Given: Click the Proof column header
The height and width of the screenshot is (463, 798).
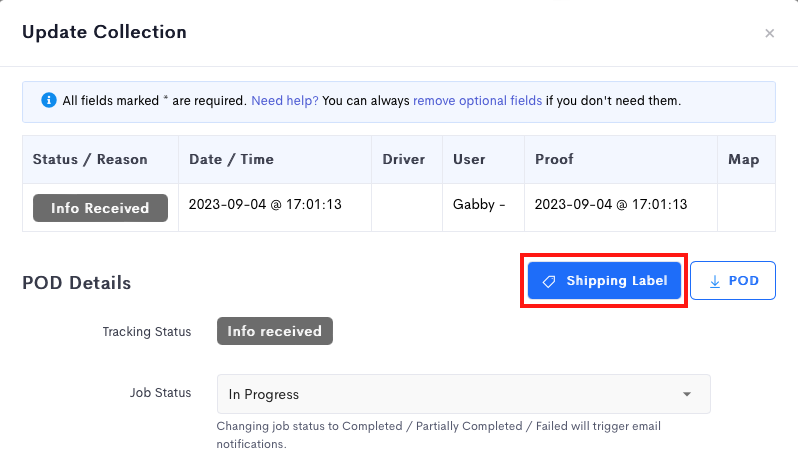Looking at the screenshot, I should coord(554,159).
